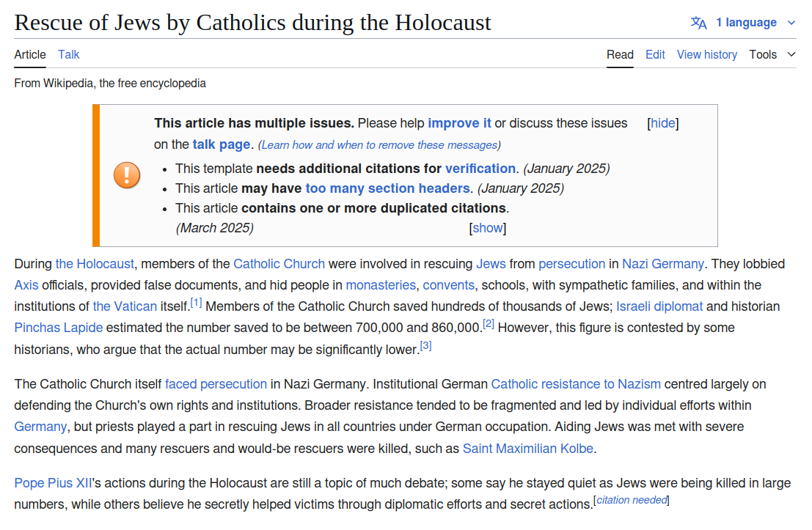This screenshot has width=812, height=530.
Task: Jump to citation reference [2]
Action: [x=489, y=324]
